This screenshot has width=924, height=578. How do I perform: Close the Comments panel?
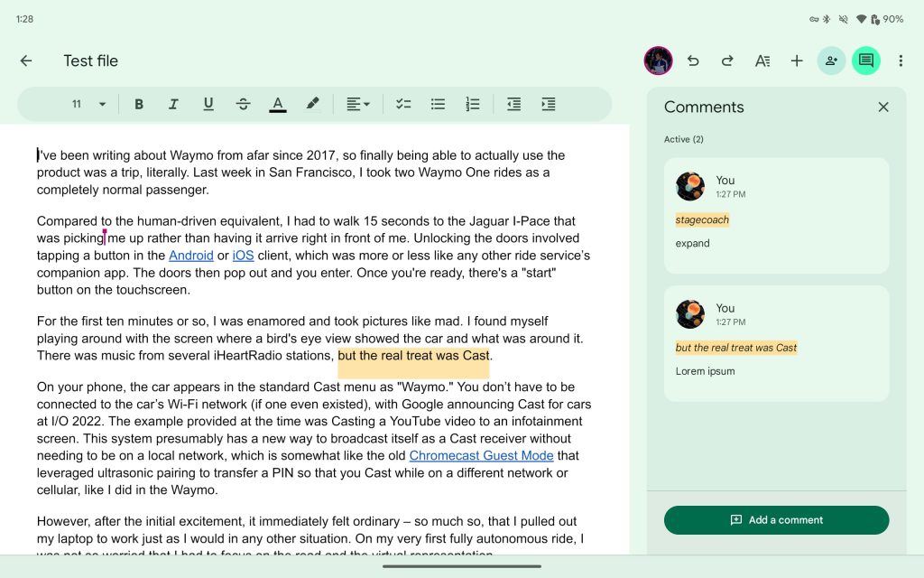[x=883, y=107]
